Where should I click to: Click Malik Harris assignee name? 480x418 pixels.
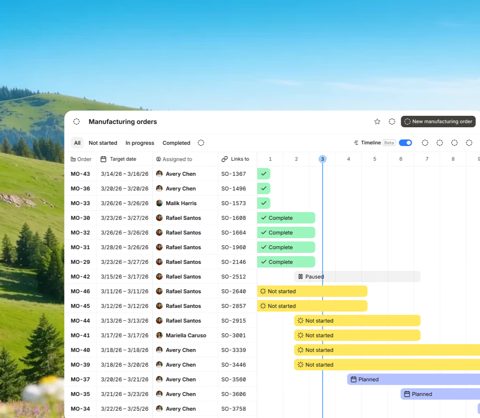click(181, 203)
